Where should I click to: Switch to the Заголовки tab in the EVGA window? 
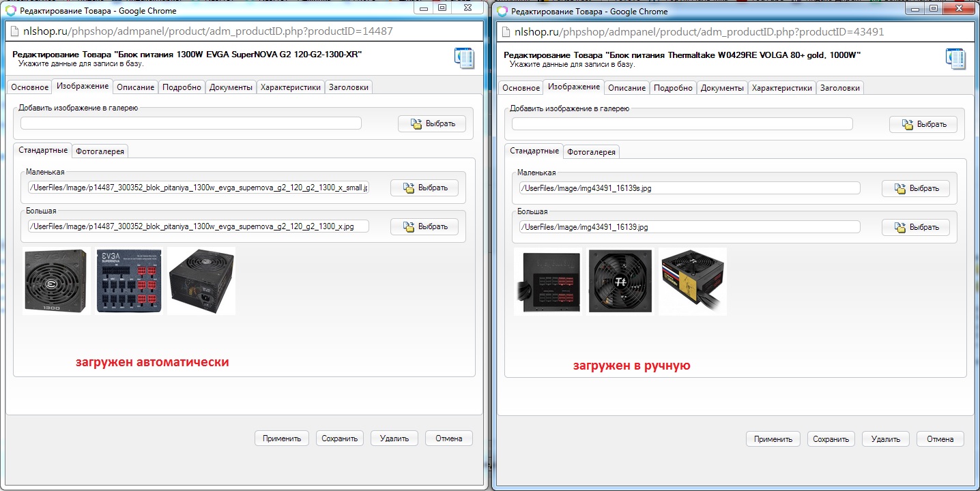tap(349, 87)
